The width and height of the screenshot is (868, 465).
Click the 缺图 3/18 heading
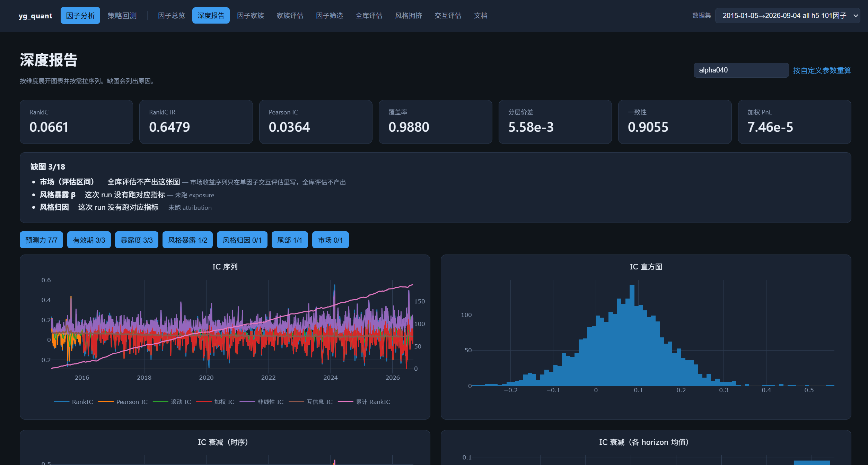[48, 167]
